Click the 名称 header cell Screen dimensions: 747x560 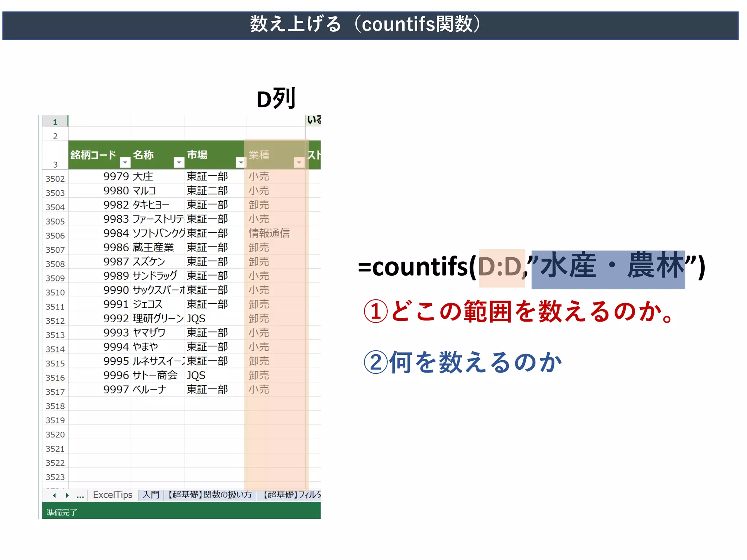tap(158, 155)
